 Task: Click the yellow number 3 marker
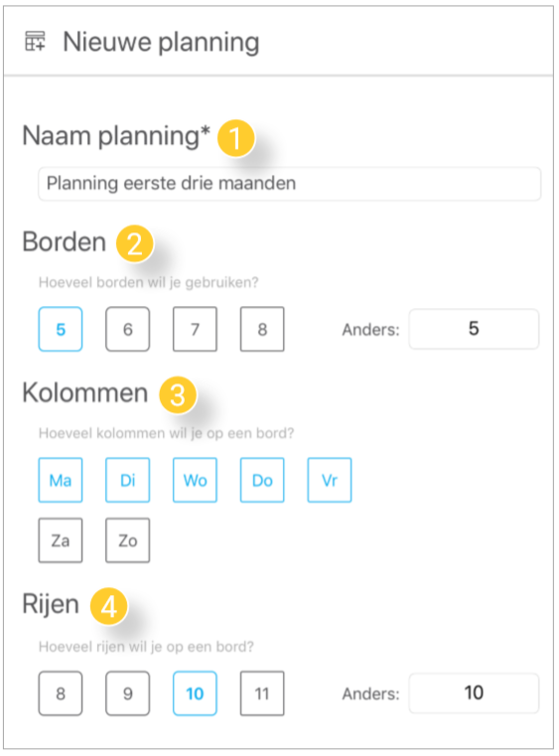[178, 394]
